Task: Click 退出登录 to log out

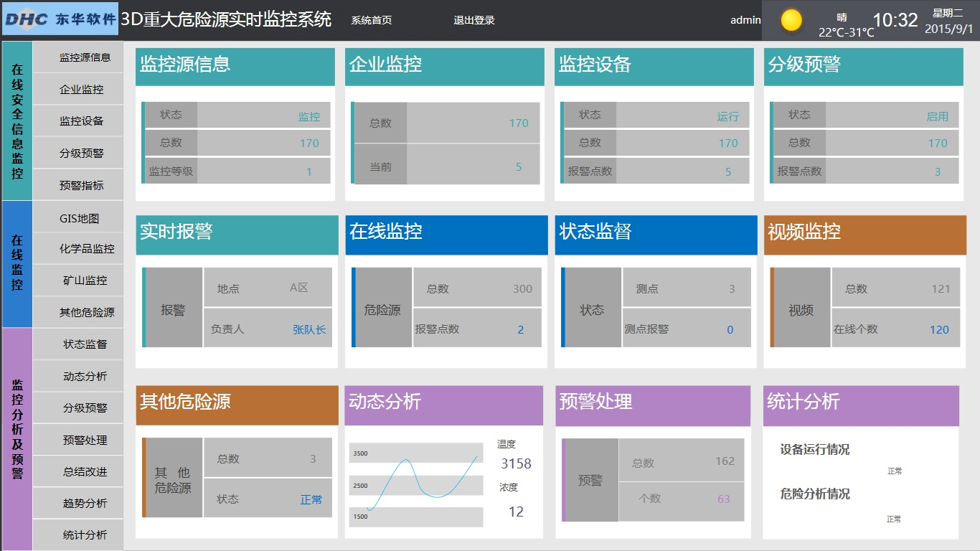Action: click(474, 20)
